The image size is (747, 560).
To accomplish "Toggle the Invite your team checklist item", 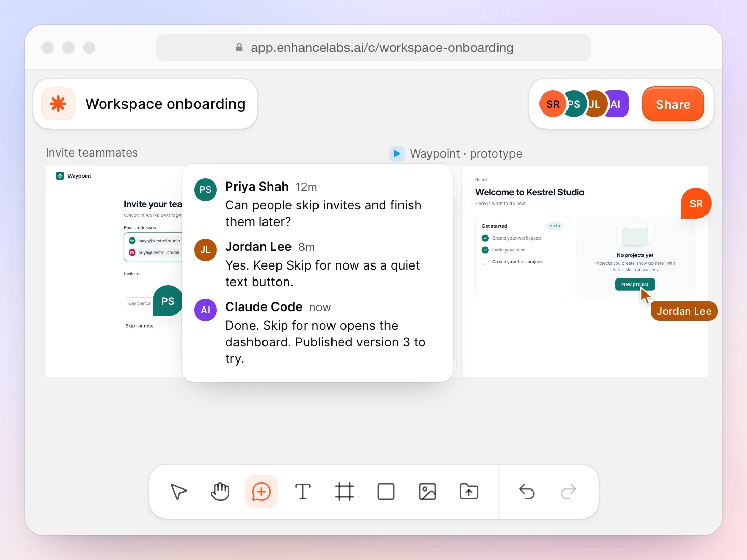I will click(485, 250).
